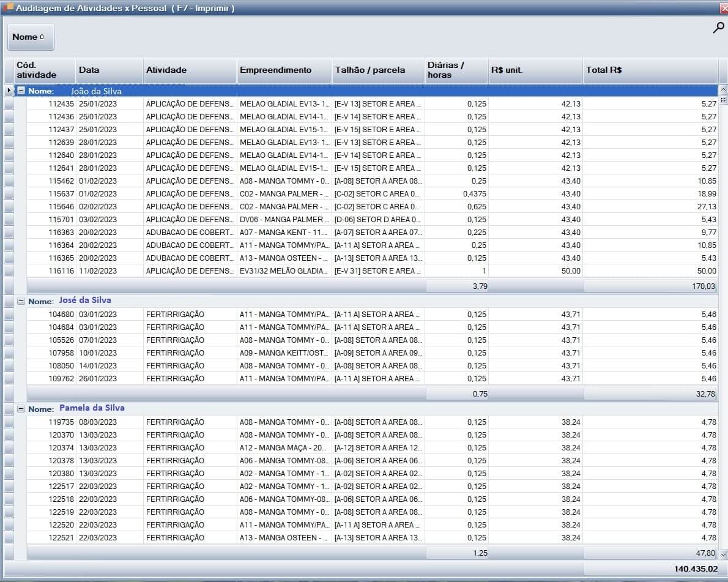Click the current-row arrow indicator beside João da Silva

(9, 91)
